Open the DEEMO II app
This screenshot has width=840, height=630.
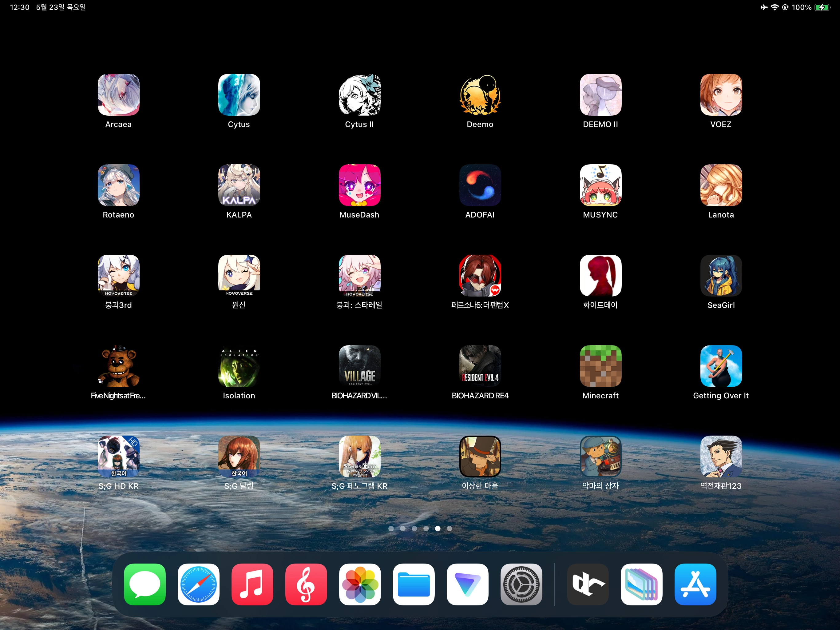[600, 95]
